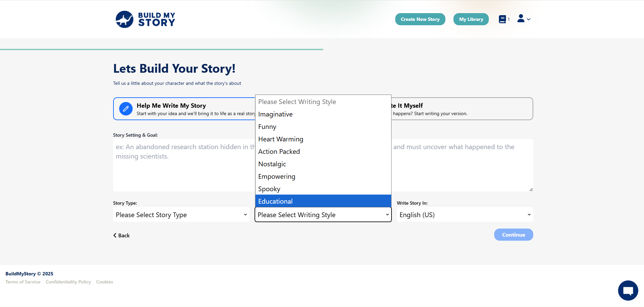Image resolution: width=644 pixels, height=307 pixels.
Task: Click the blue pencil icon on Help Me Write
Action: (x=126, y=109)
